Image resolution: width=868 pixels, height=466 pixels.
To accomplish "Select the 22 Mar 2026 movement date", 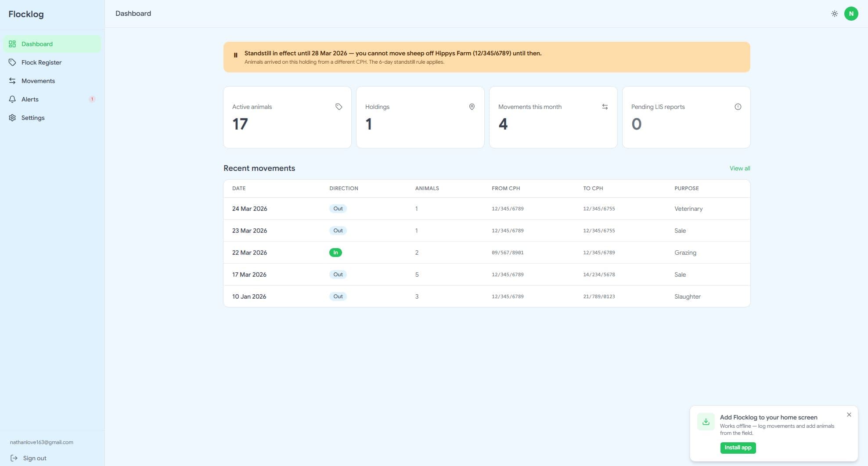I will (250, 253).
